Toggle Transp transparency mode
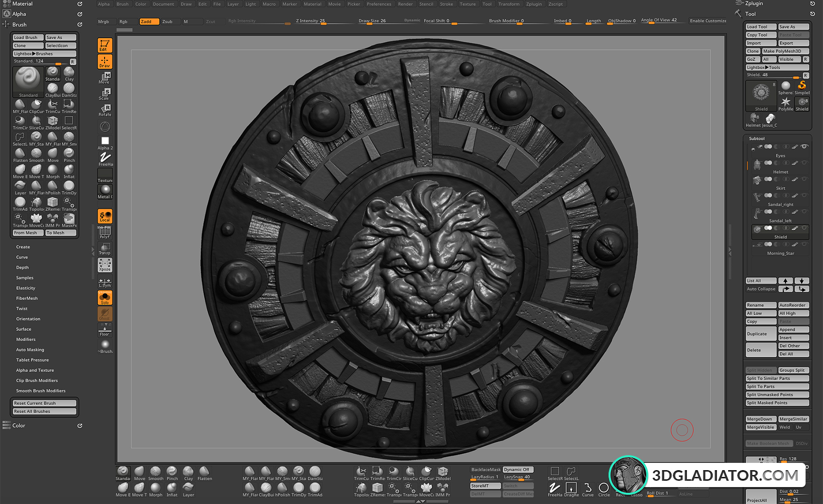The width and height of the screenshot is (823, 504). click(x=105, y=249)
